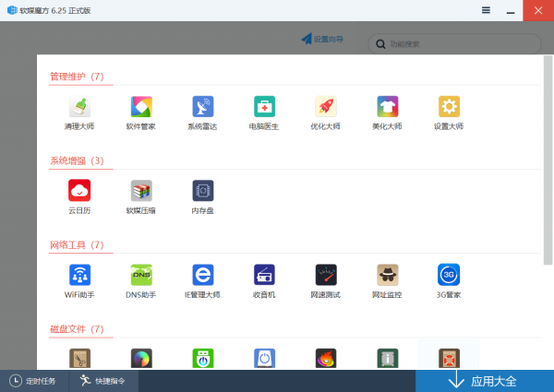
Task: Open 系统雷达 satellite dish icon
Action: 203,106
